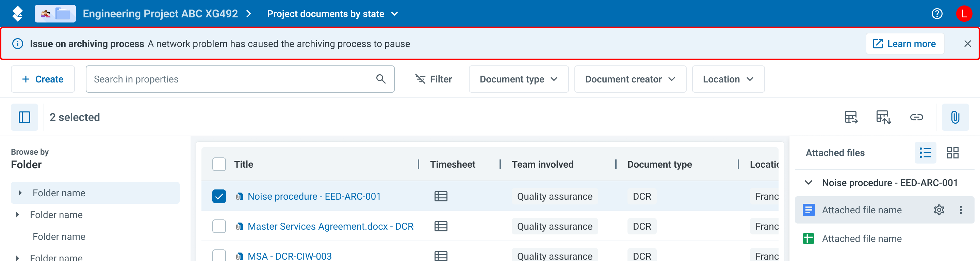The width and height of the screenshot is (980, 261).
Task: Focus the Search in properties field
Action: tap(240, 79)
